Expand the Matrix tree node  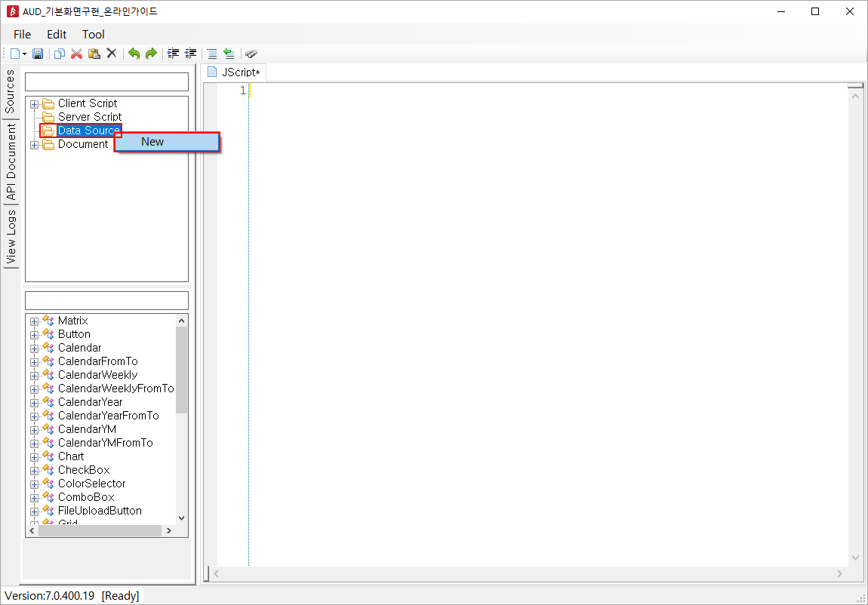coord(34,321)
